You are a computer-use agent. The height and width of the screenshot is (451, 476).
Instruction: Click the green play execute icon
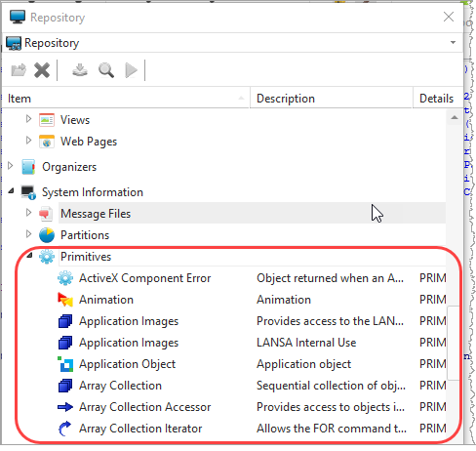coord(131,70)
